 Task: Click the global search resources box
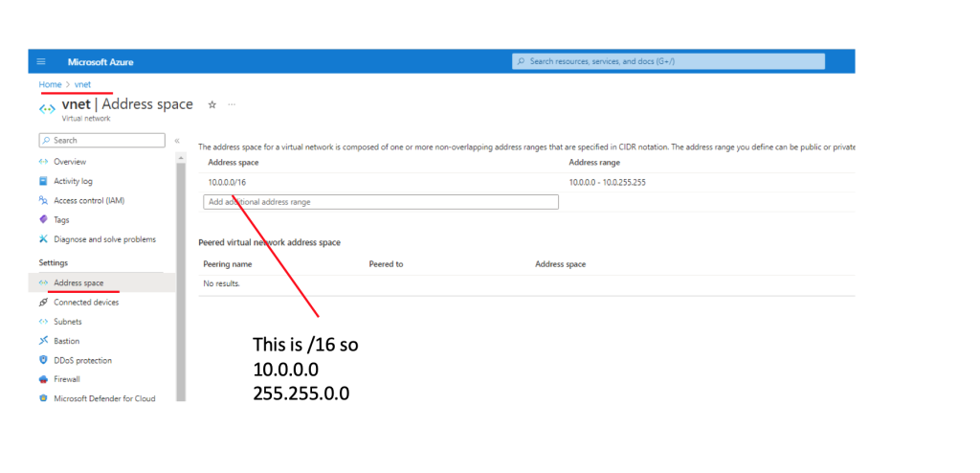pyautogui.click(x=668, y=61)
